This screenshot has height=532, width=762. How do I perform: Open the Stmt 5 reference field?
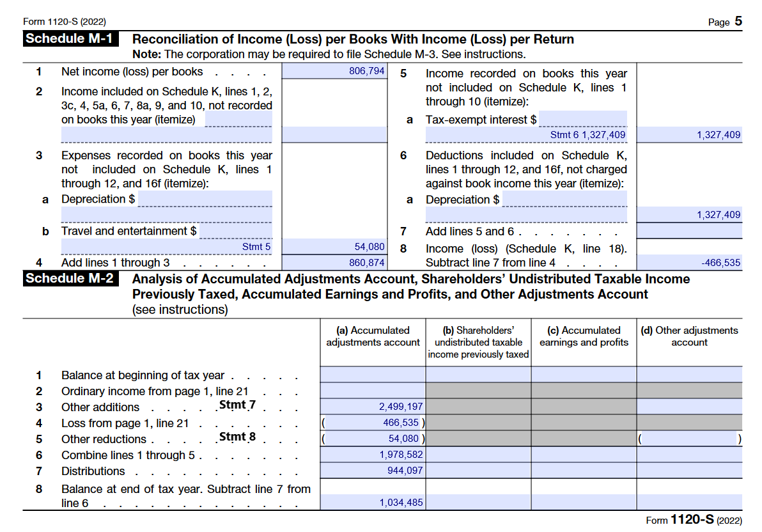[166, 247]
